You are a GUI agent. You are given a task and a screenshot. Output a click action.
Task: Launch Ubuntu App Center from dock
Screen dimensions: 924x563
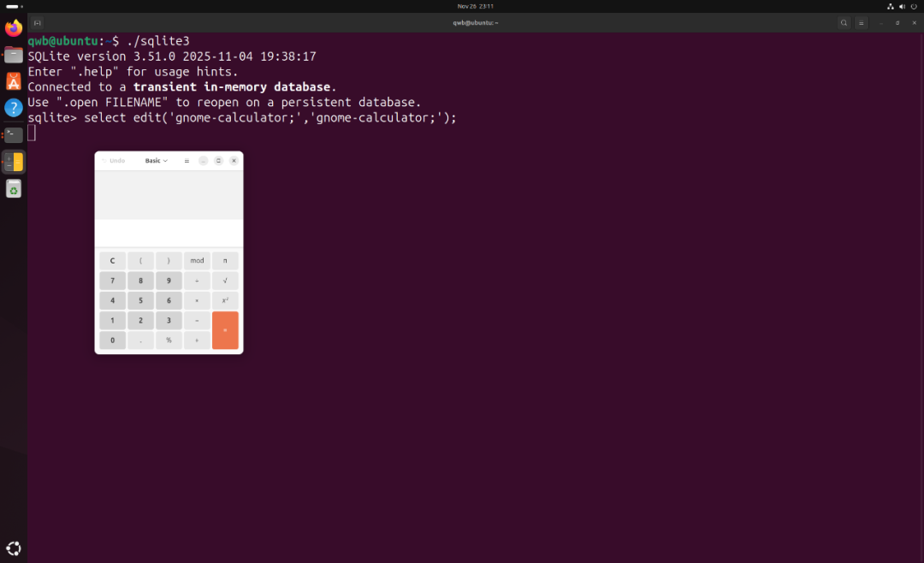(x=14, y=81)
